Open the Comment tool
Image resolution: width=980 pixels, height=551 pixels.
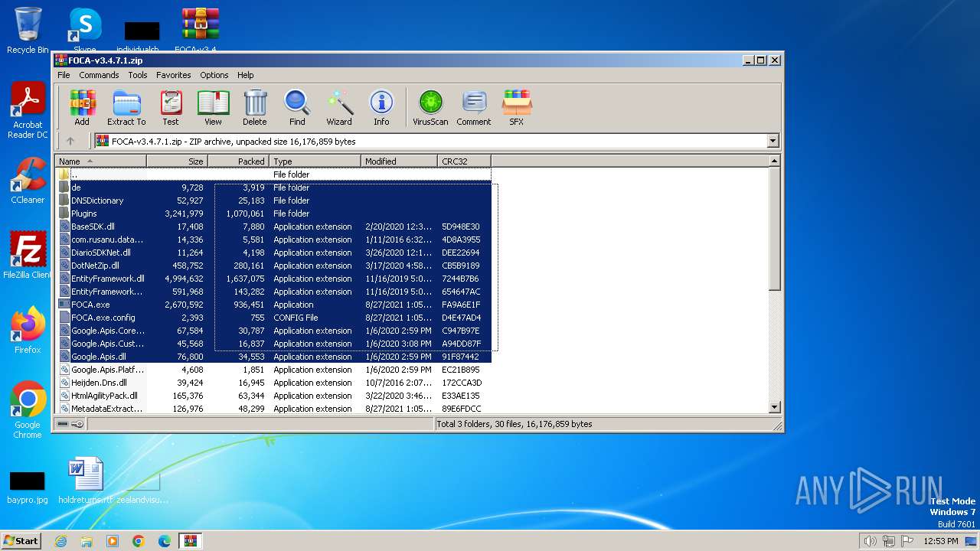click(474, 107)
